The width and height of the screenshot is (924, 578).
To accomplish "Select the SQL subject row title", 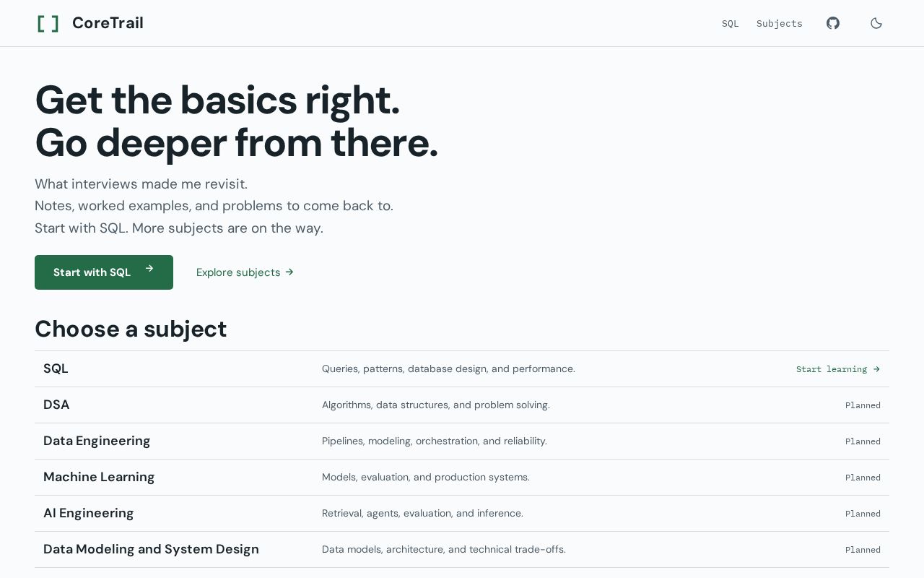I will [56, 368].
